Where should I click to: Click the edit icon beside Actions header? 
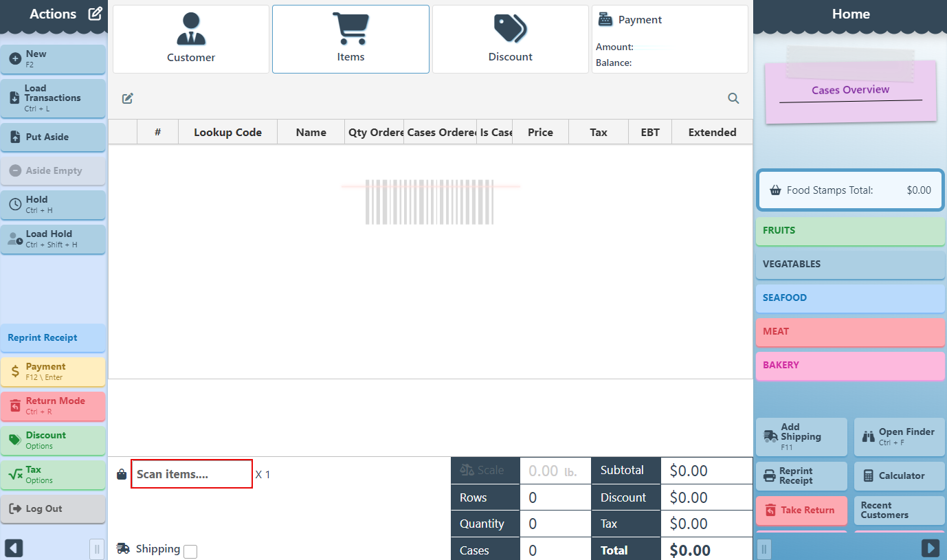point(96,14)
